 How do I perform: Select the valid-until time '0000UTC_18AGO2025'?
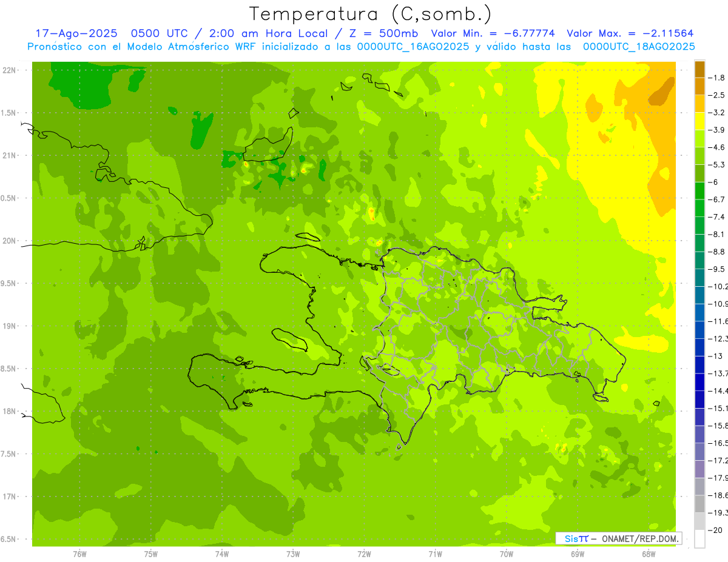[639, 46]
